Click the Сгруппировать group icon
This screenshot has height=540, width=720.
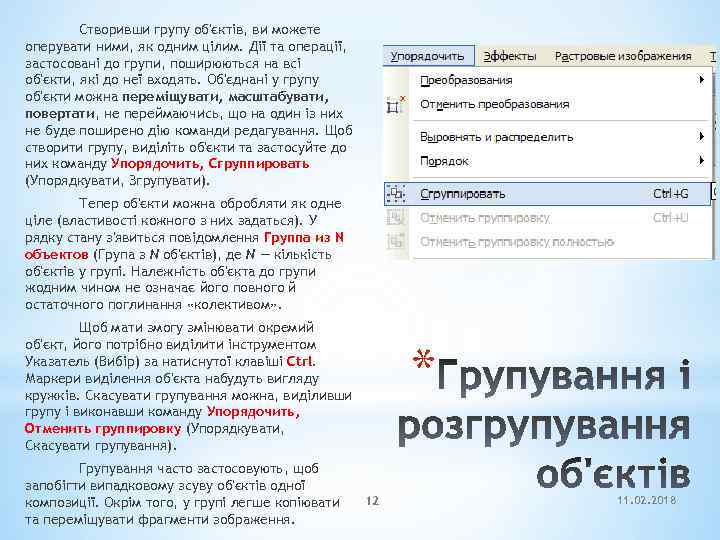(x=395, y=194)
